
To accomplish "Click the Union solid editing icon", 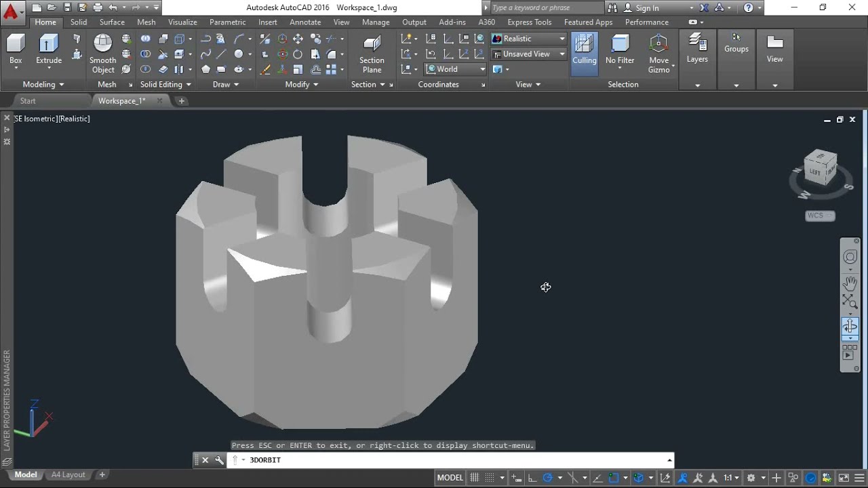I will 146,39.
